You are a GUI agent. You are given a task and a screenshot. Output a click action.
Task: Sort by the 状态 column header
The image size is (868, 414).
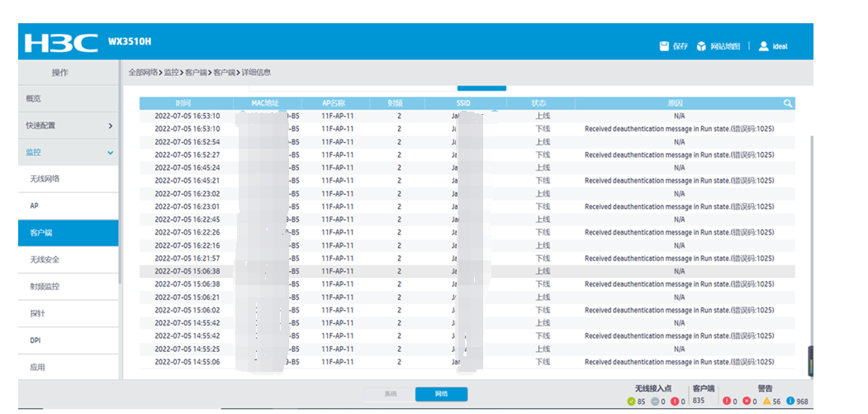tap(539, 103)
